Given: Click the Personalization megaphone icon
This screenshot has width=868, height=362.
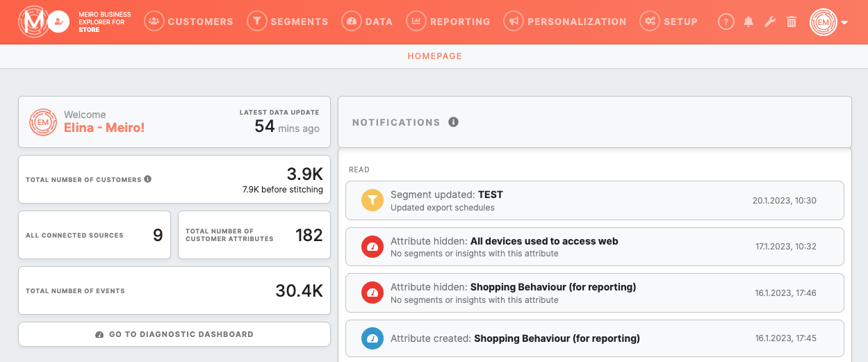Looking at the screenshot, I should point(513,22).
